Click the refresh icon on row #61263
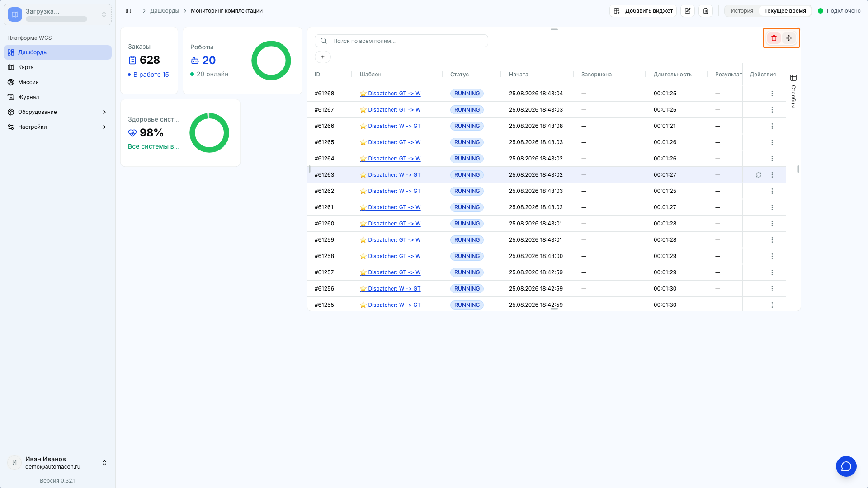The height and width of the screenshot is (488, 868). 759,175
